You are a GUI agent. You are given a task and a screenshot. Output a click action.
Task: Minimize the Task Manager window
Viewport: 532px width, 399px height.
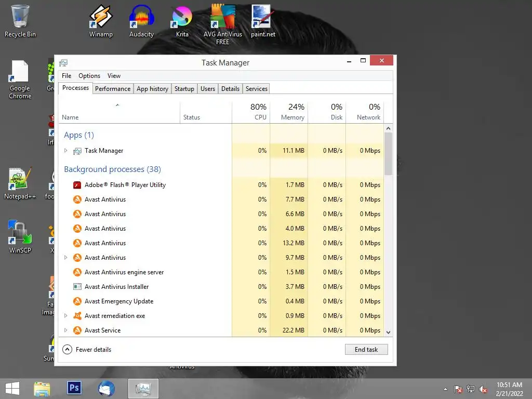pos(349,61)
